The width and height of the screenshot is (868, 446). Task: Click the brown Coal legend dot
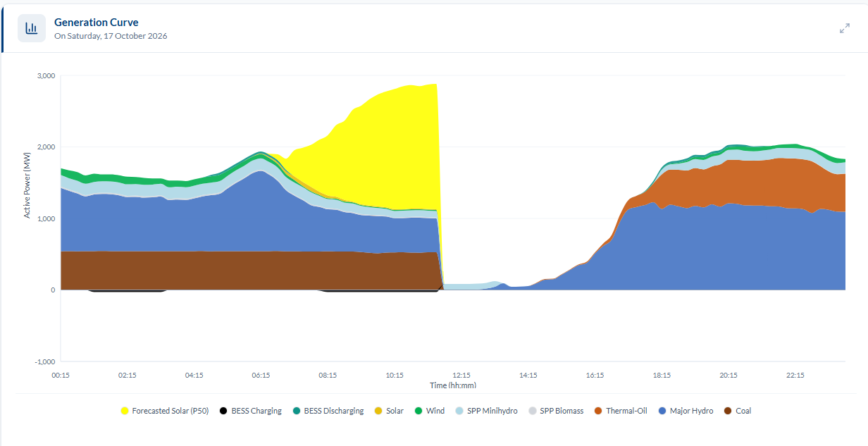point(728,411)
